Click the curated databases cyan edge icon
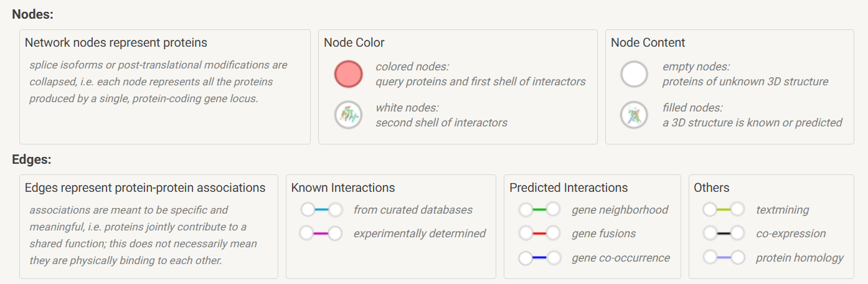This screenshot has height=284, width=868. (x=321, y=210)
